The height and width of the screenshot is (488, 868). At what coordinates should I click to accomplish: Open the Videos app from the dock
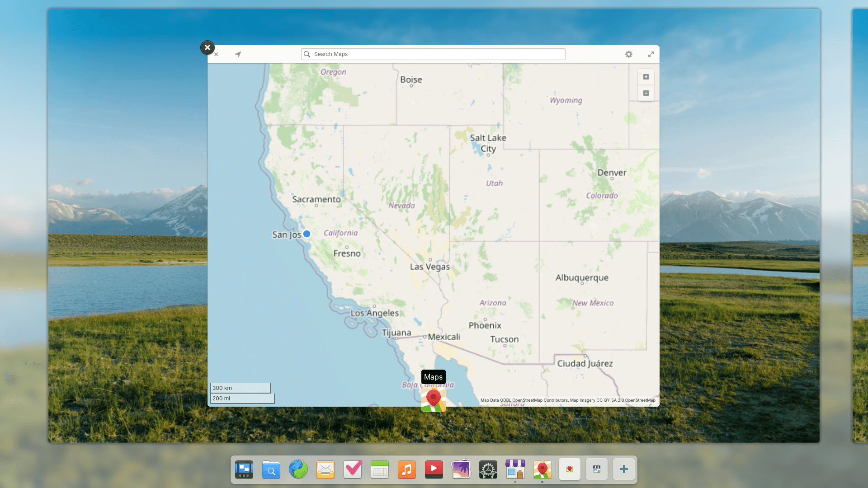coord(434,469)
